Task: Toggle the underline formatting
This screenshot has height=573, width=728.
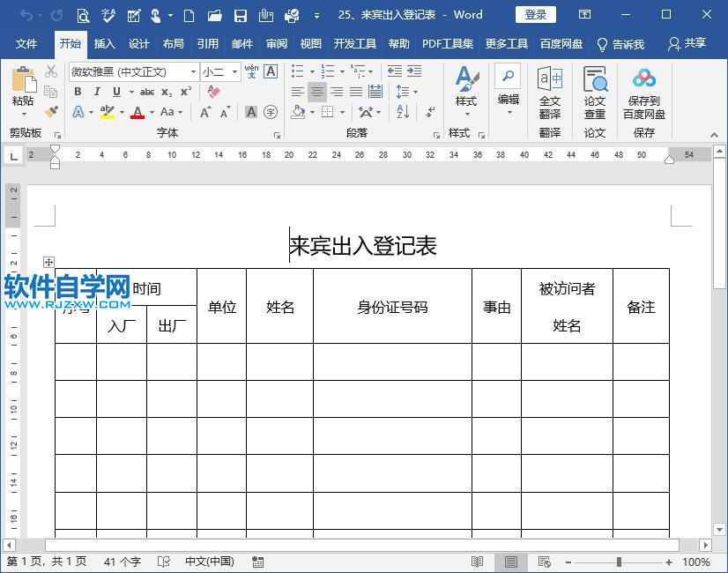Action: point(116,92)
